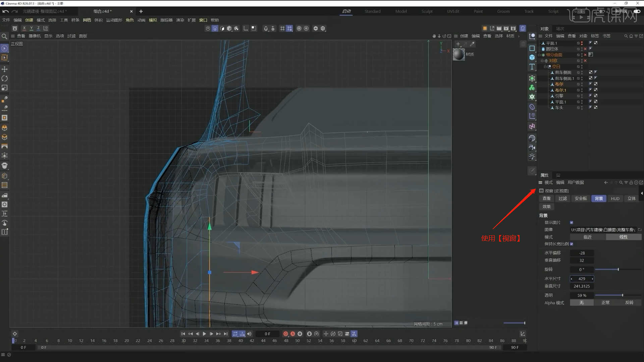The height and width of the screenshot is (362, 644).
Task: Add a camera object
Action: pyautogui.click(x=532, y=147)
